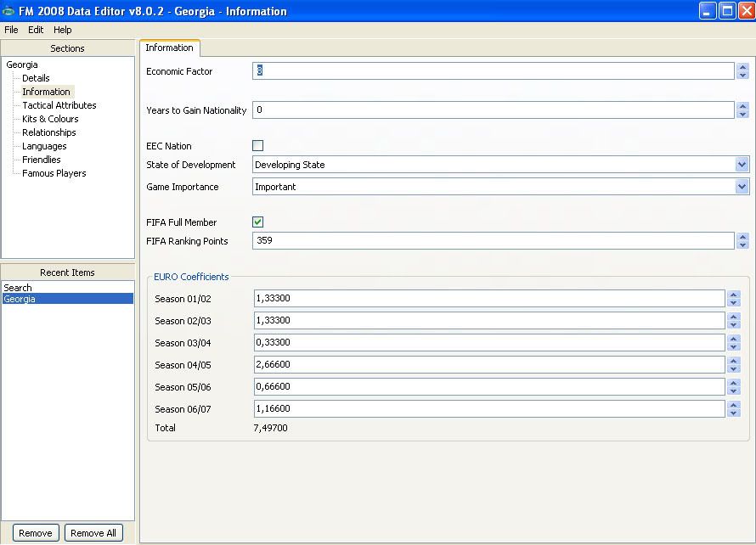Select Information in Sections tree
The height and width of the screenshot is (545, 756).
pos(46,92)
